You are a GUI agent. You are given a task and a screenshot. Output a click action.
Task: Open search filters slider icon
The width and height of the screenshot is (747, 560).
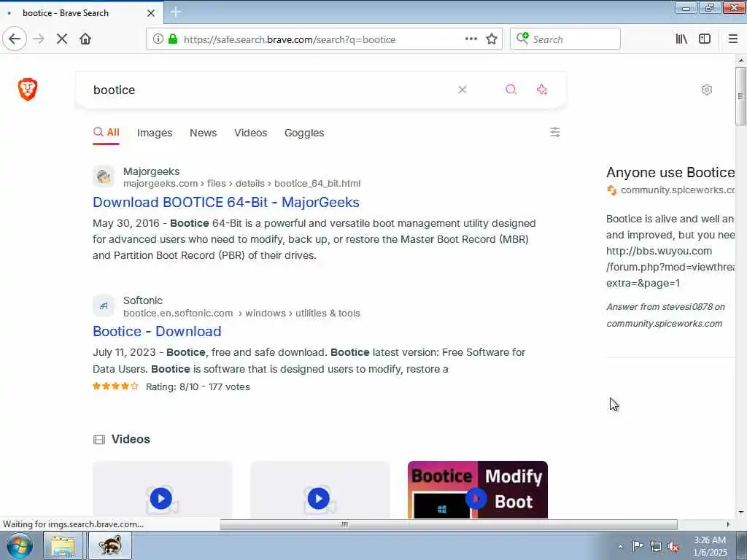555,133
